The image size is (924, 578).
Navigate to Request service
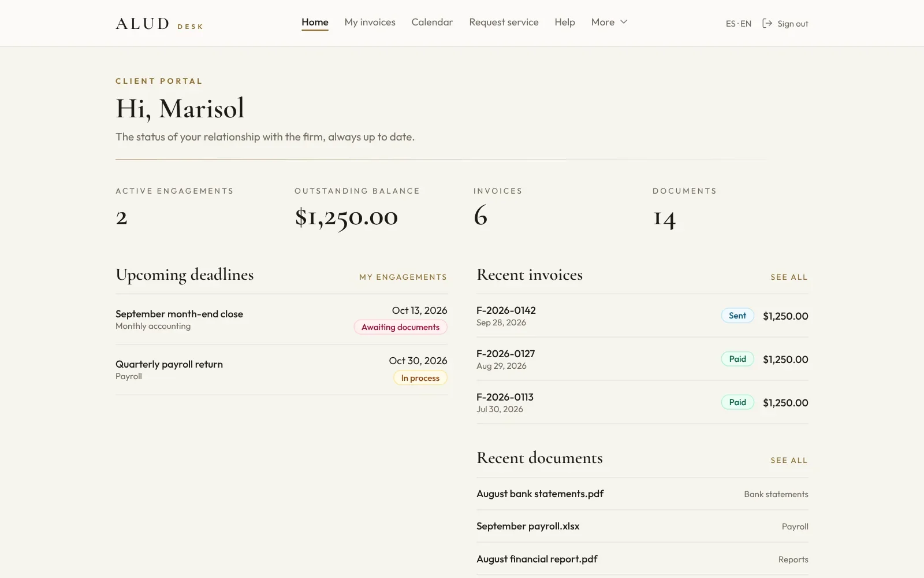504,22
